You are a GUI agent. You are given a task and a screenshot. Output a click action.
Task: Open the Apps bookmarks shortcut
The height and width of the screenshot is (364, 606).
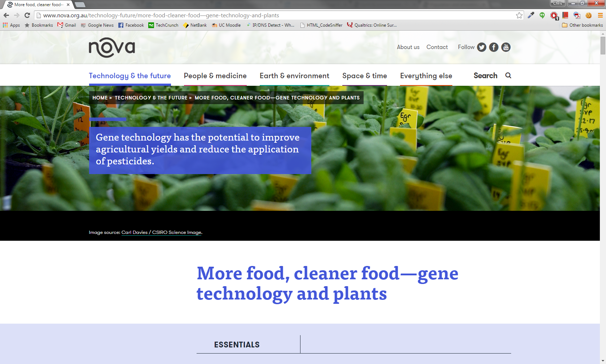[x=11, y=25]
